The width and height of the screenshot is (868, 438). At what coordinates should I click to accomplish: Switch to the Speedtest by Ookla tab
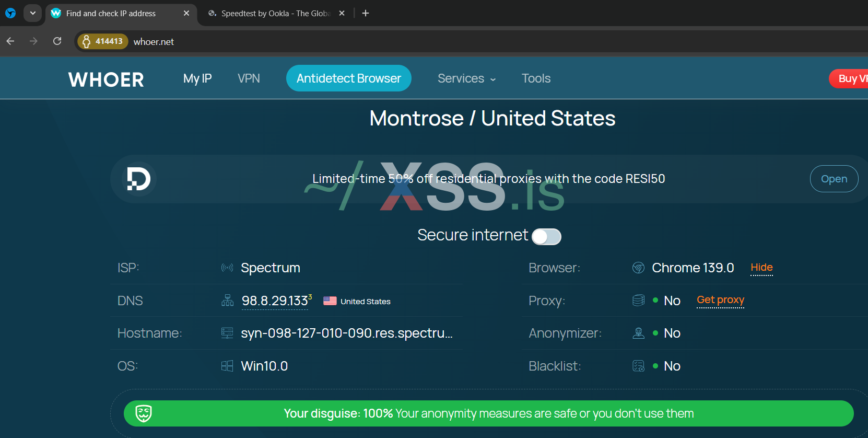click(276, 14)
